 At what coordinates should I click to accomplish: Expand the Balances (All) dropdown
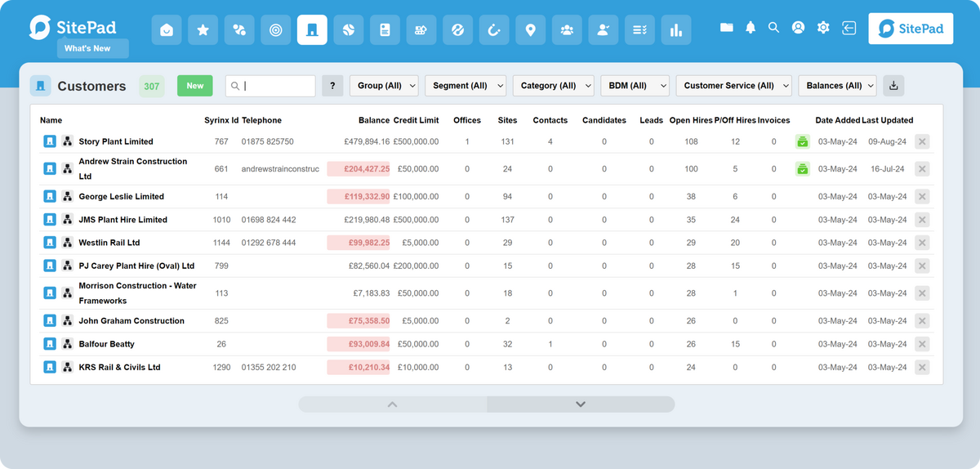point(836,86)
